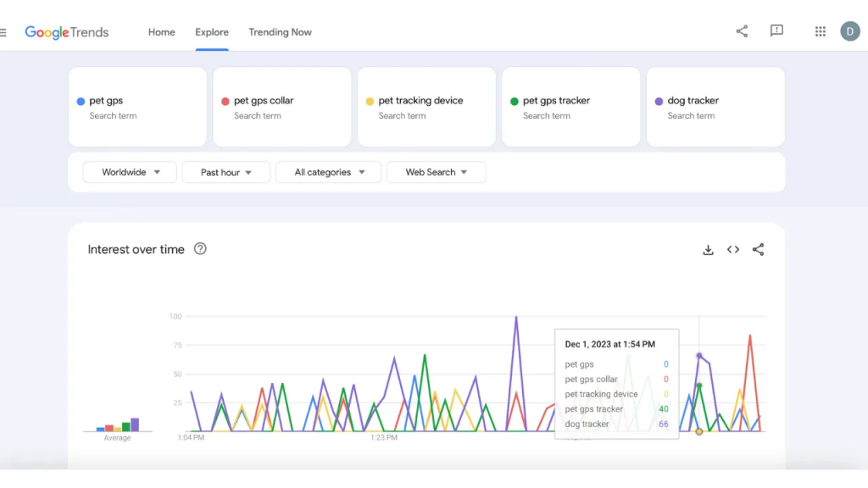Edit the "dog tracker" search term card
This screenshot has height=488, width=868.
tap(715, 107)
